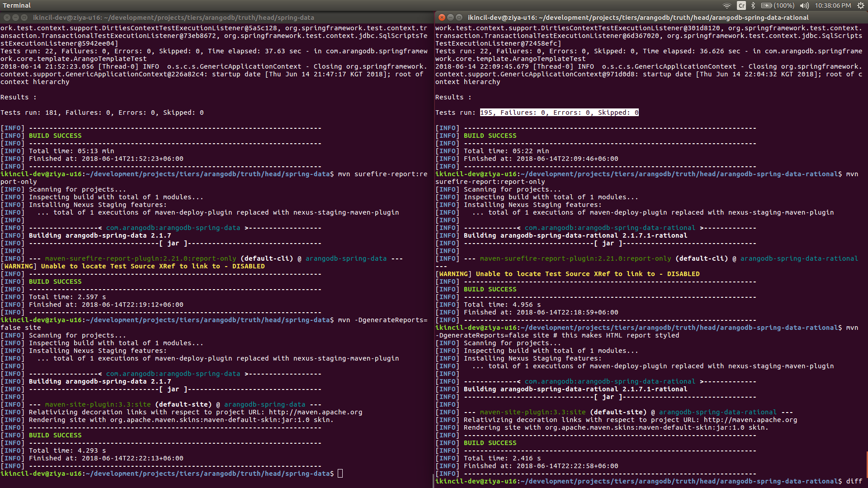The width and height of the screenshot is (868, 488).
Task: Maximize the left spring-data terminal window
Action: coord(24,18)
